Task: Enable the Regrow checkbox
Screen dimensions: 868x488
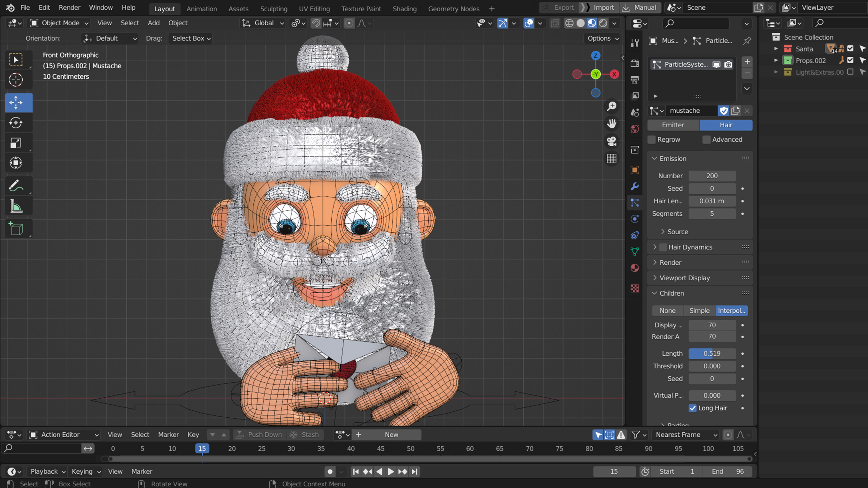Action: pos(652,139)
